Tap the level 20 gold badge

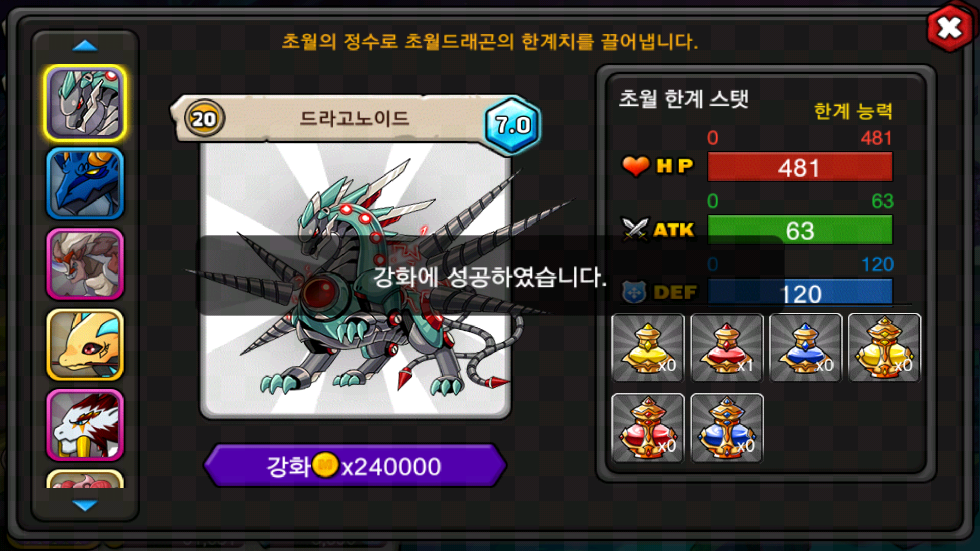point(204,119)
